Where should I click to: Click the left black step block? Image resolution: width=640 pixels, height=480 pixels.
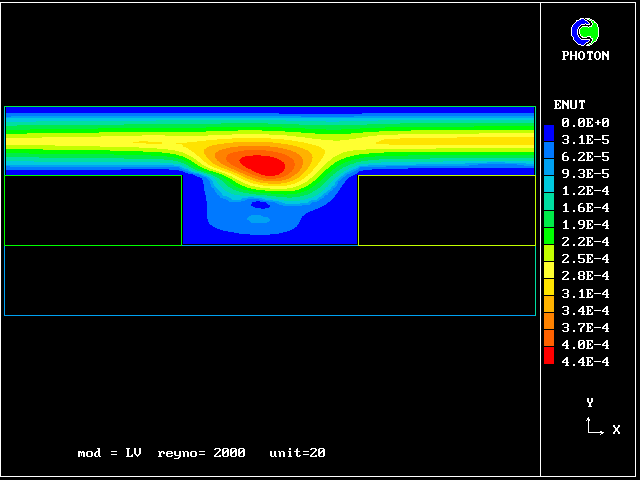click(x=94, y=210)
